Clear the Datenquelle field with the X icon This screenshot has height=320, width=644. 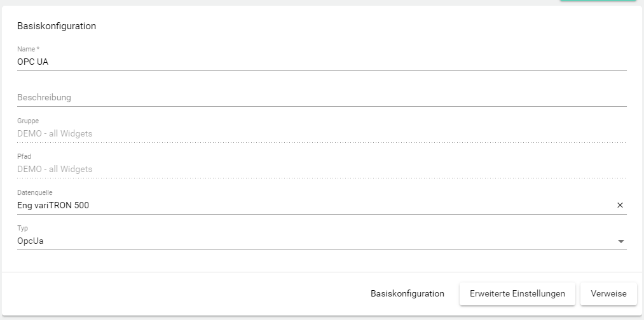coord(620,205)
